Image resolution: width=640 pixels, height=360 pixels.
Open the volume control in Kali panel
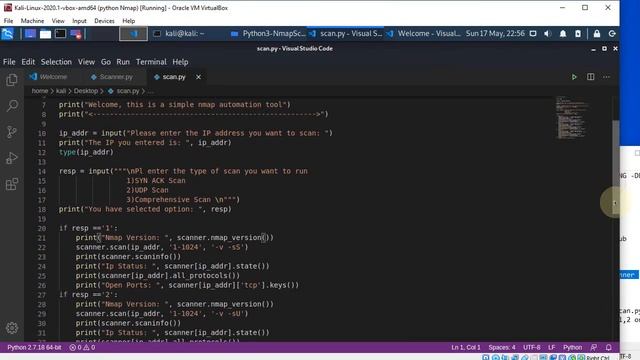(x=547, y=34)
